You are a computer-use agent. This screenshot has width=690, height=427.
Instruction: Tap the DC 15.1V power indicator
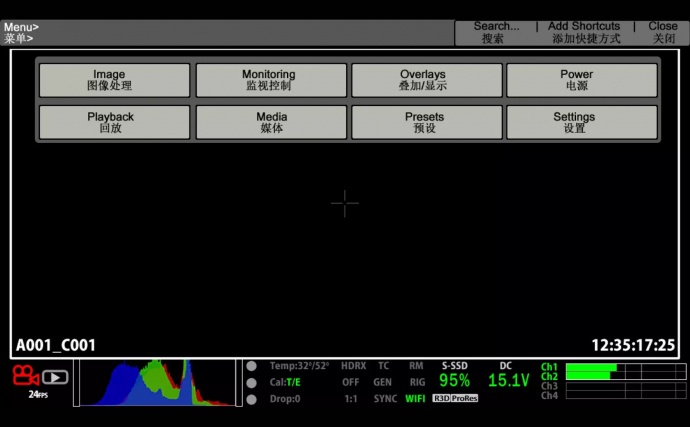tap(507, 376)
